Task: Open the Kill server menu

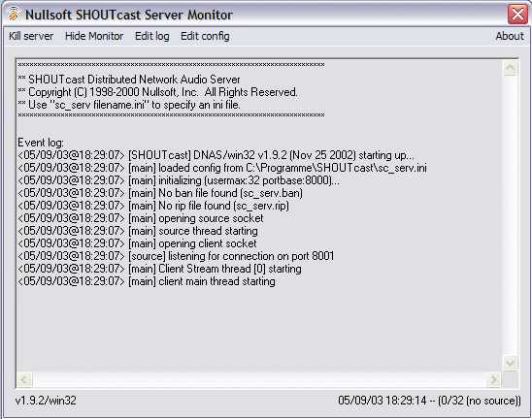Action: [x=31, y=36]
